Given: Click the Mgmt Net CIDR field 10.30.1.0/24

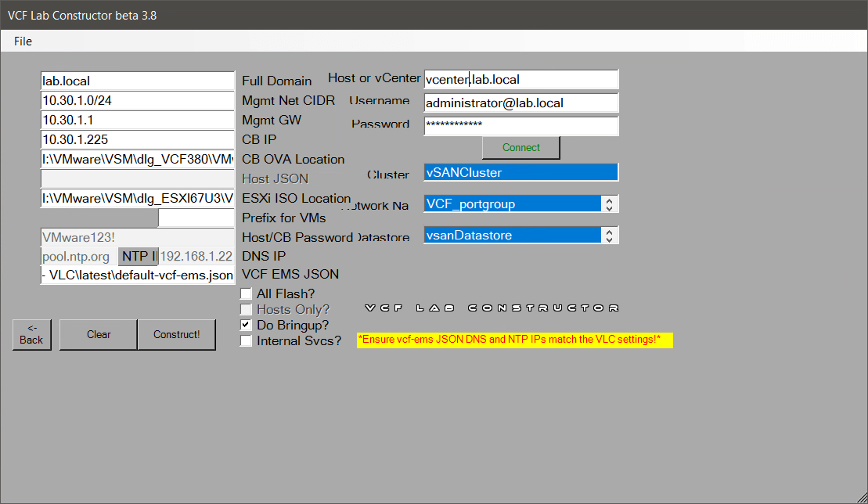Looking at the screenshot, I should click(137, 101).
